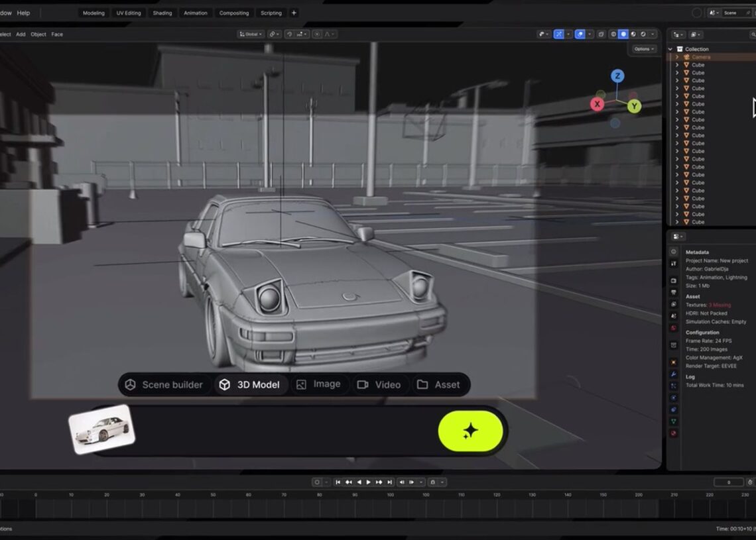Switch to wireframe viewport shading
This screenshot has width=756, height=540.
pos(613,34)
